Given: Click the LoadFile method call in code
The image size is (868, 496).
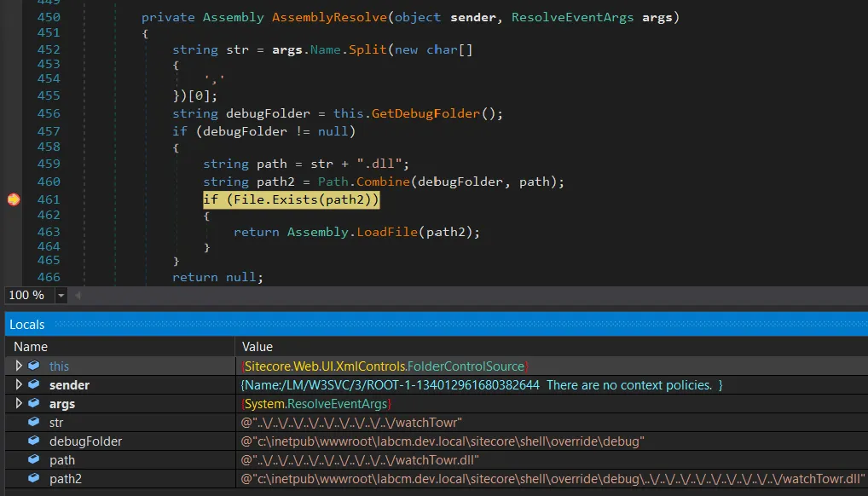Looking at the screenshot, I should pos(387,232).
